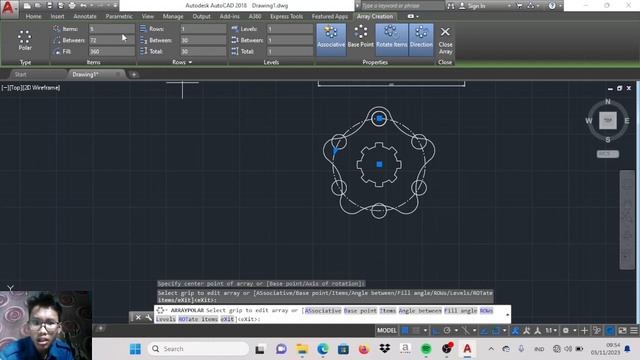
Task: Open the Insert ribbon tab
Action: 57,16
